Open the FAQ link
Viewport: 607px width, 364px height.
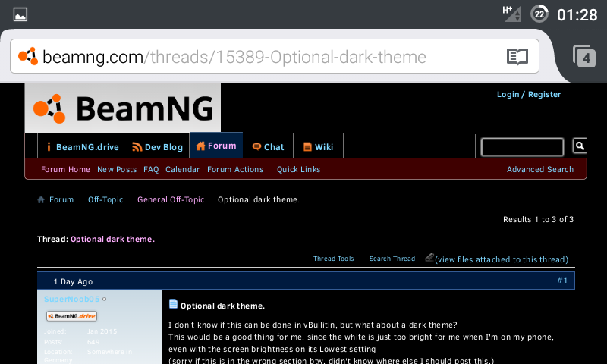(151, 169)
